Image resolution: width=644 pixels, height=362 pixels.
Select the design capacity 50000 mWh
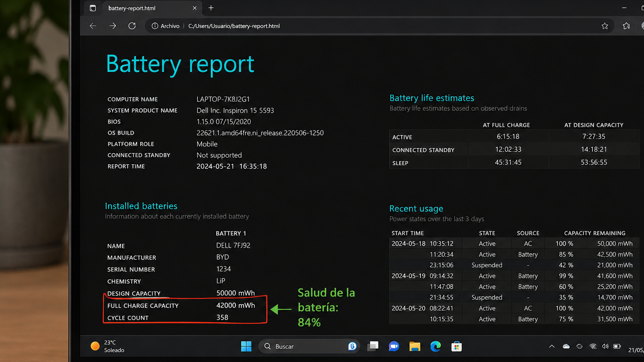click(235, 293)
